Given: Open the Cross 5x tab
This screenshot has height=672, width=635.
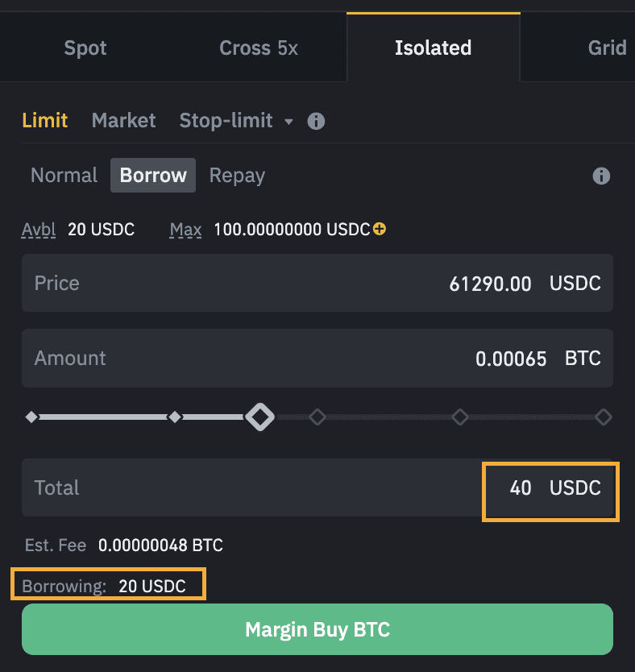Looking at the screenshot, I should coord(259,48).
